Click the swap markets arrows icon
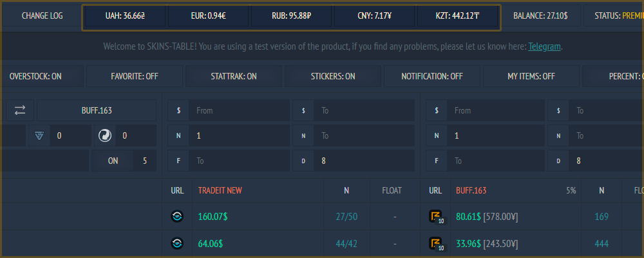The height and width of the screenshot is (258, 644). (20, 110)
